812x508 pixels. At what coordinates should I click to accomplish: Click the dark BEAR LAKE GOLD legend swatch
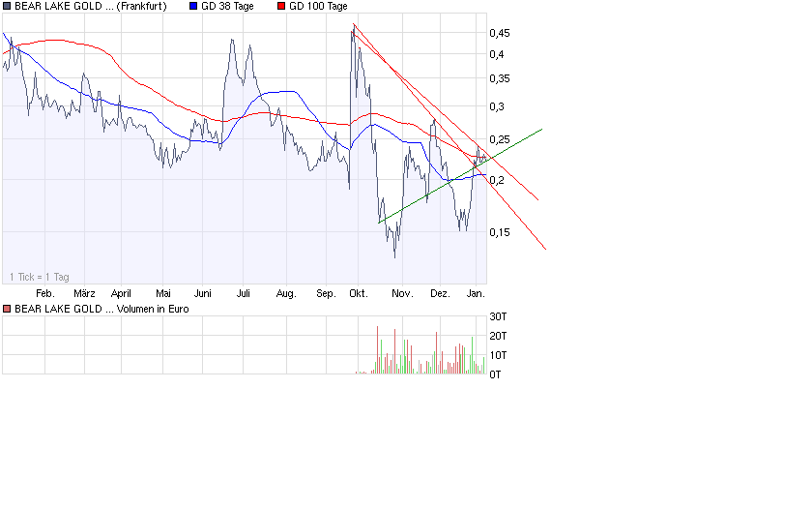point(7,6)
